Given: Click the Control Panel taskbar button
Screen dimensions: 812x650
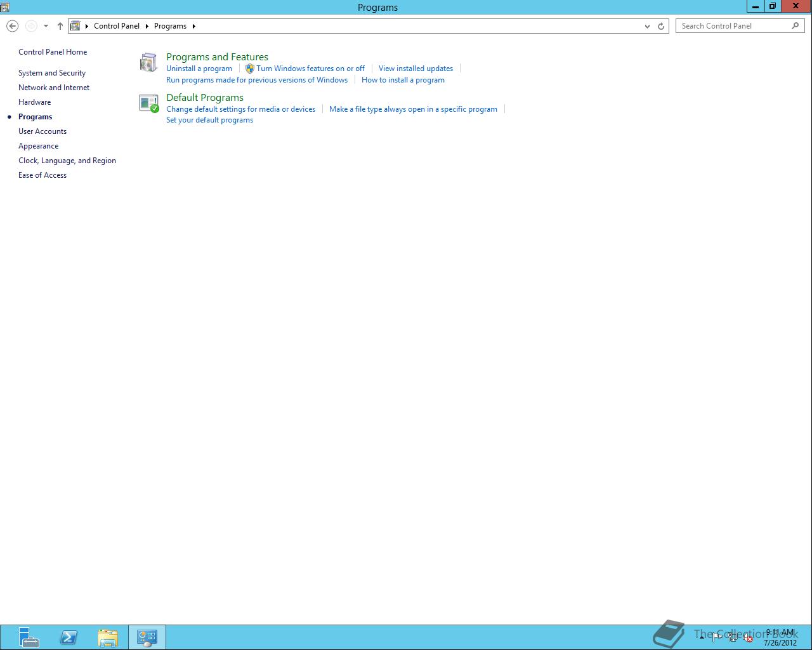Looking at the screenshot, I should [147, 637].
